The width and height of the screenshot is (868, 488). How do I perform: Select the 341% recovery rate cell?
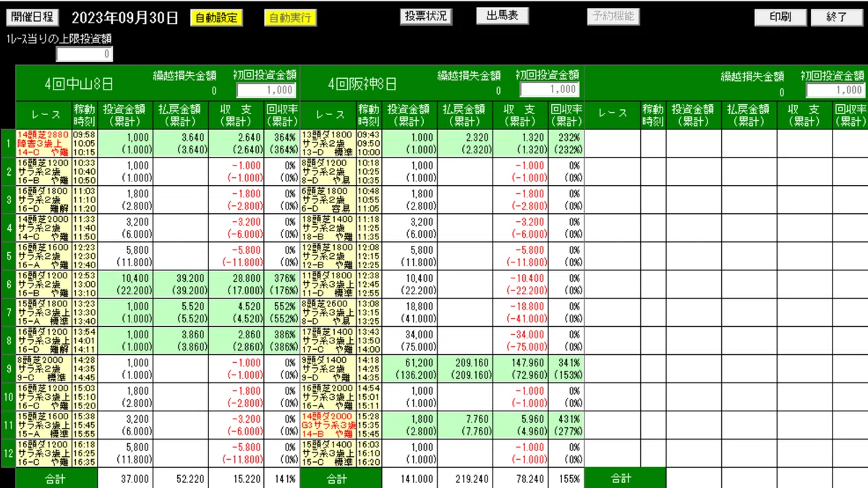[x=566, y=369]
